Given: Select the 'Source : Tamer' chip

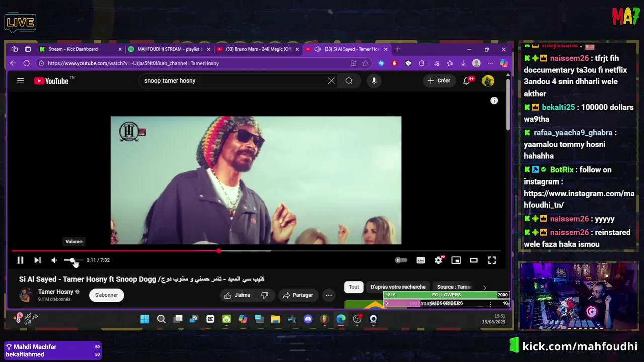Looking at the screenshot, I should [454, 287].
